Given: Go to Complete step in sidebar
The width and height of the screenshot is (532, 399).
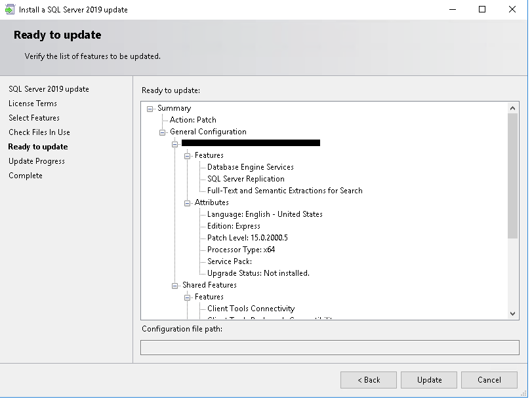Looking at the screenshot, I should tap(26, 176).
